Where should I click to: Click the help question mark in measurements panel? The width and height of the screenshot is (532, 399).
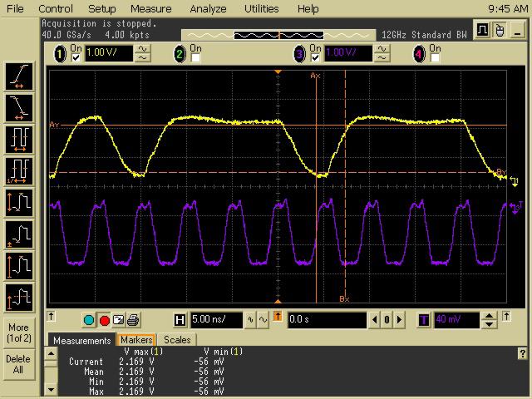click(523, 354)
